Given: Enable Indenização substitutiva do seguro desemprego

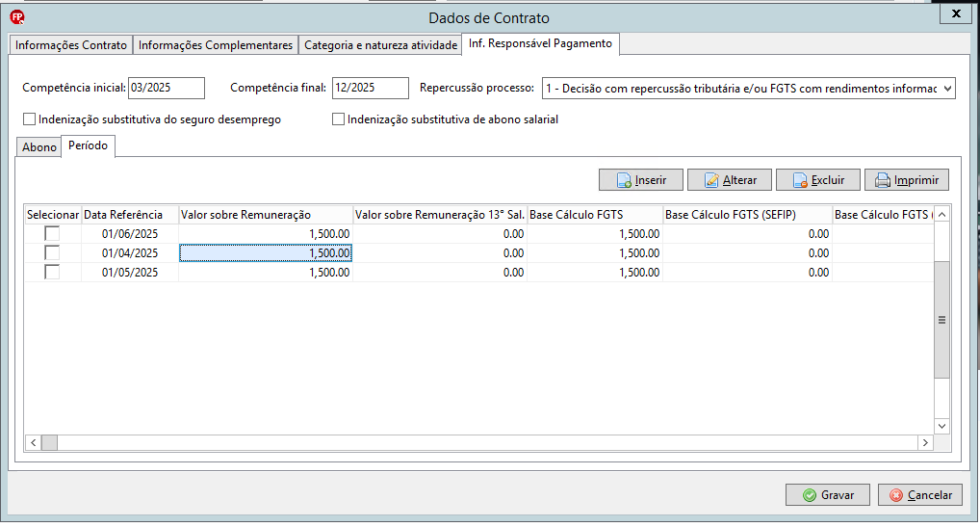Looking at the screenshot, I should (30, 119).
